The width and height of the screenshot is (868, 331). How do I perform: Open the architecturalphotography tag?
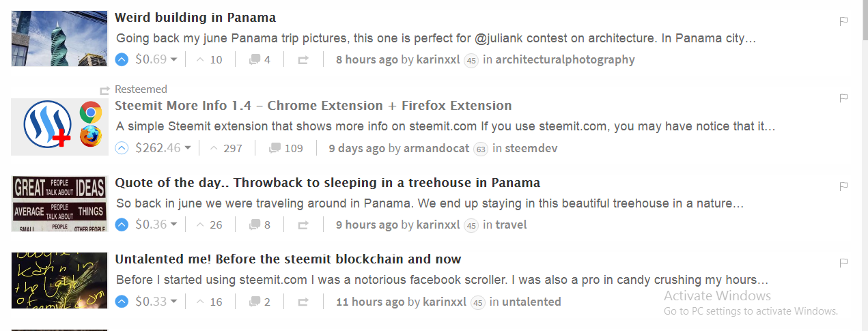coord(565,59)
